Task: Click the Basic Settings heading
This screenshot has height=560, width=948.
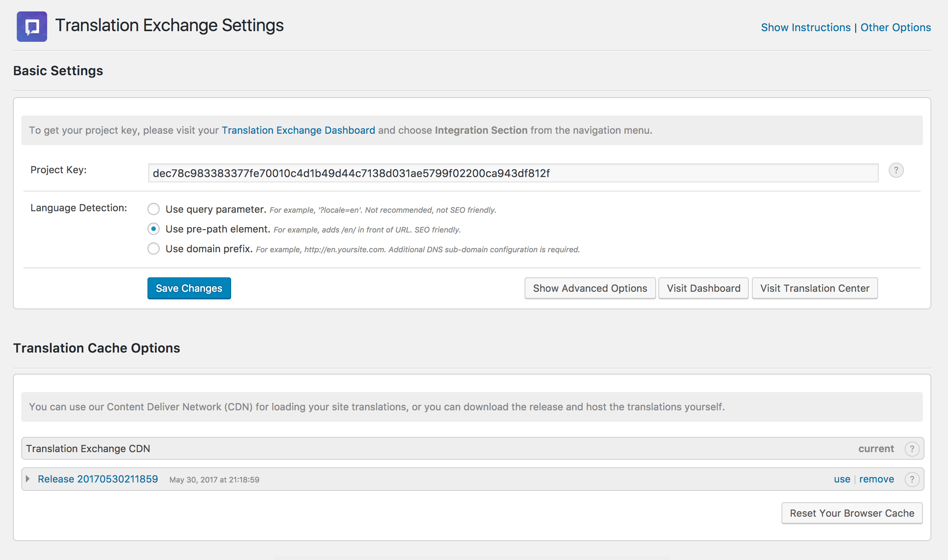Action: [58, 71]
